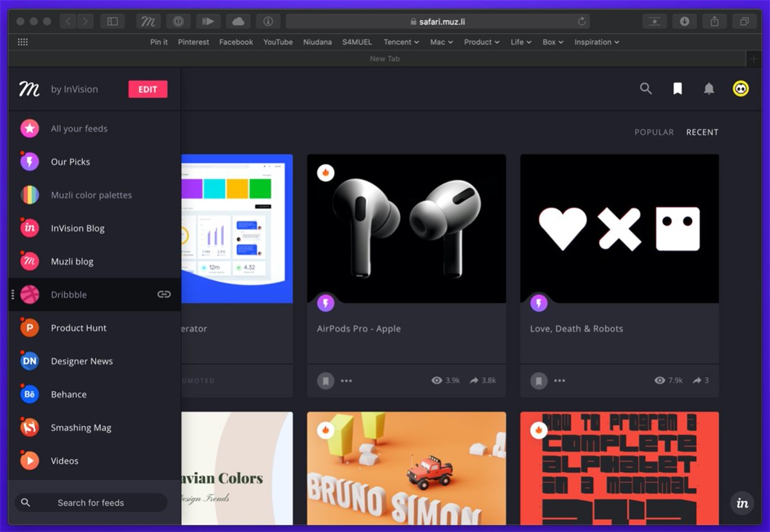Add a new Safari tab with plus button
Screen dimensions: 770x532
point(754,59)
